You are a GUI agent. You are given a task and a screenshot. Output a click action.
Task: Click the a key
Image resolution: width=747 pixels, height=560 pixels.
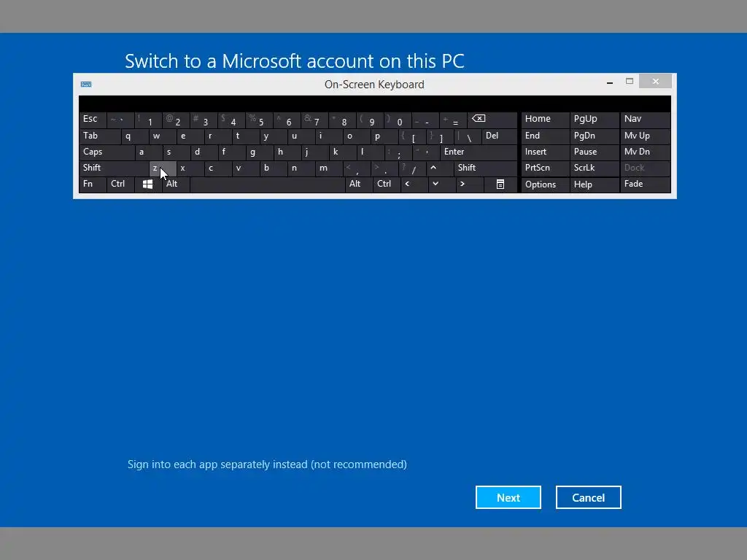148,152
